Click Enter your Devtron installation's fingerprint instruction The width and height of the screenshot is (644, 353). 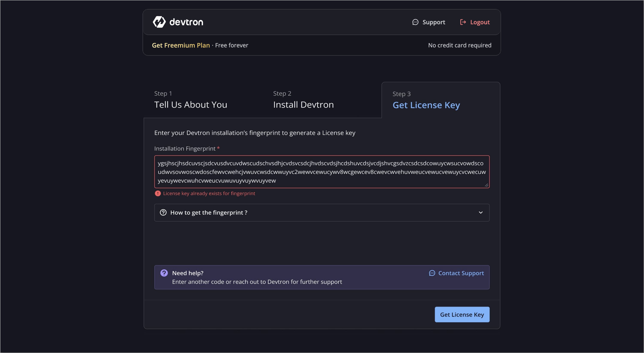click(x=255, y=133)
